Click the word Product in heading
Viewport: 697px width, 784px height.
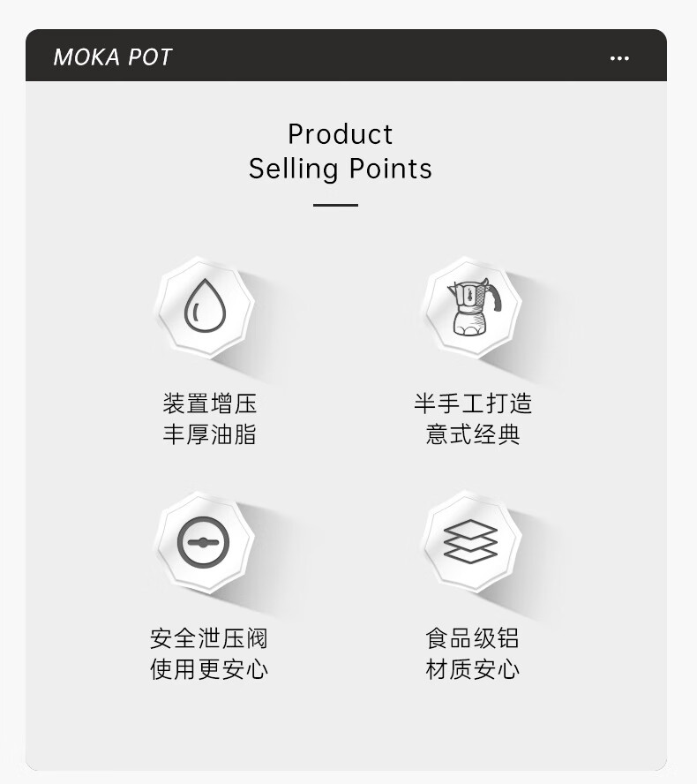pos(341,134)
